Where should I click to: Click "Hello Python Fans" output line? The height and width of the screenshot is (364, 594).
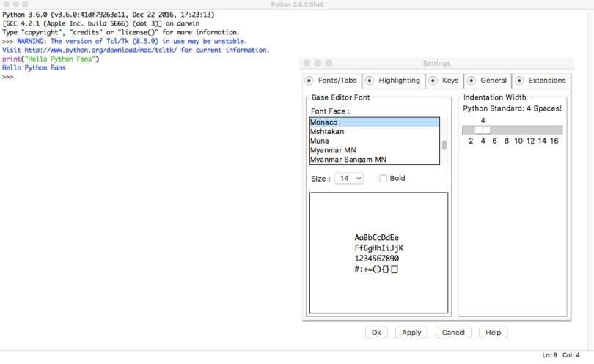click(34, 67)
